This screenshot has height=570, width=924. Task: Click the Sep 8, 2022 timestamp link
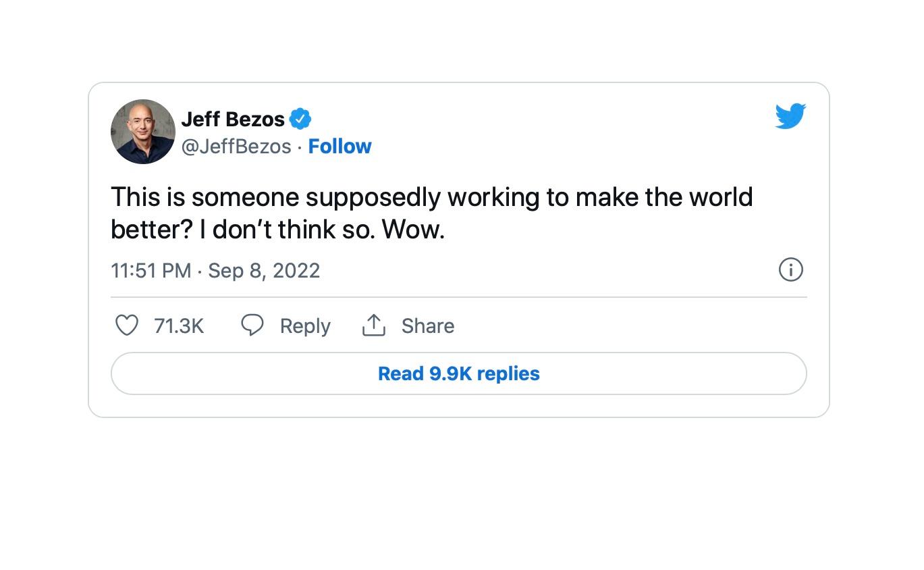pyautogui.click(x=264, y=270)
